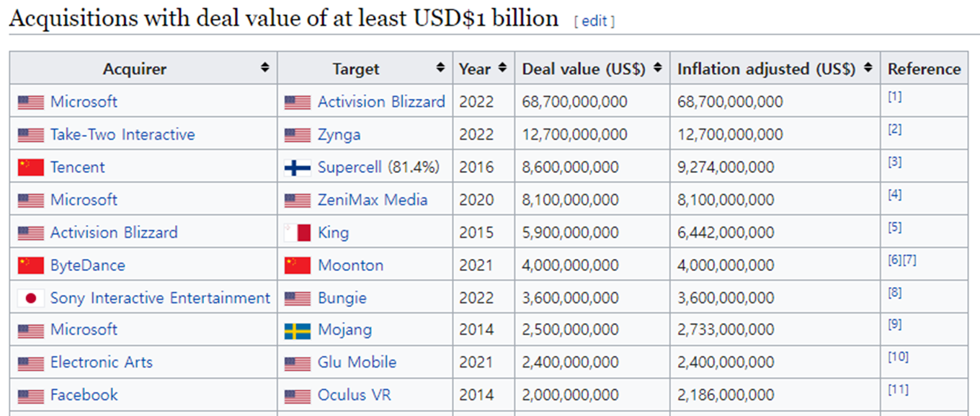The width and height of the screenshot is (980, 416).
Task: Click the China flag beside Tencent
Action: coord(31,167)
